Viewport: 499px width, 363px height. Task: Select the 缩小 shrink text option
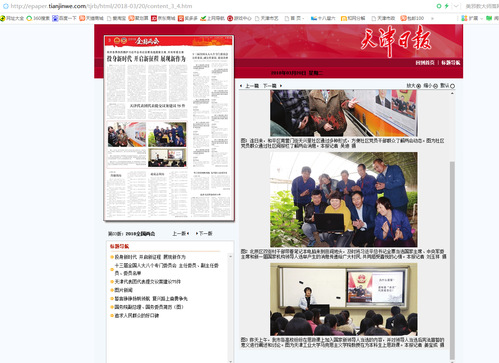tap(430, 86)
